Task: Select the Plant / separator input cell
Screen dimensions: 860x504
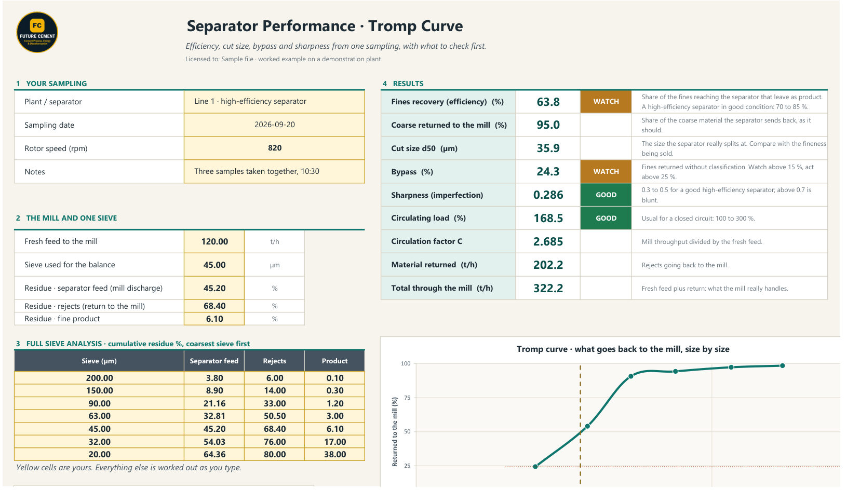Action: [x=274, y=101]
